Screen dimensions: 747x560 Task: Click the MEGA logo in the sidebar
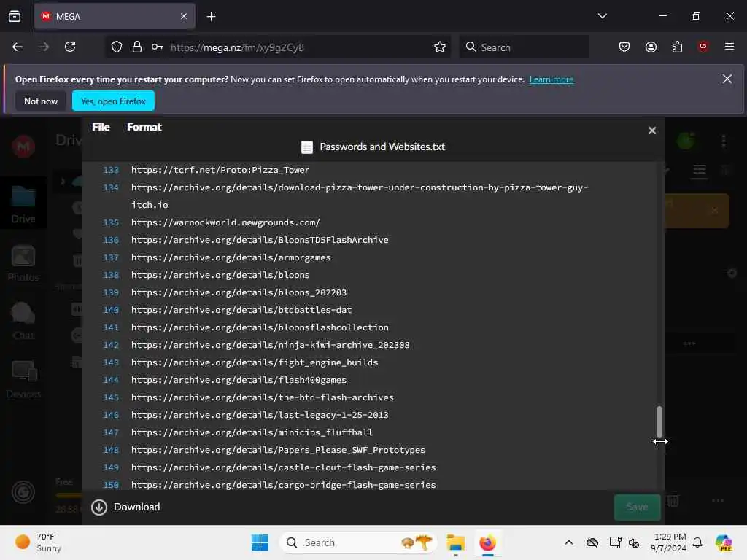coord(23,146)
